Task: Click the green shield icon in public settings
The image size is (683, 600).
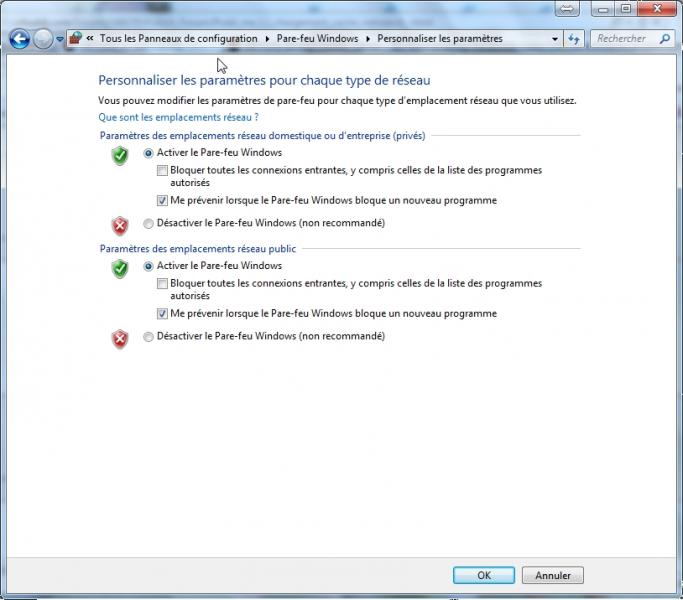Action: 120,269
